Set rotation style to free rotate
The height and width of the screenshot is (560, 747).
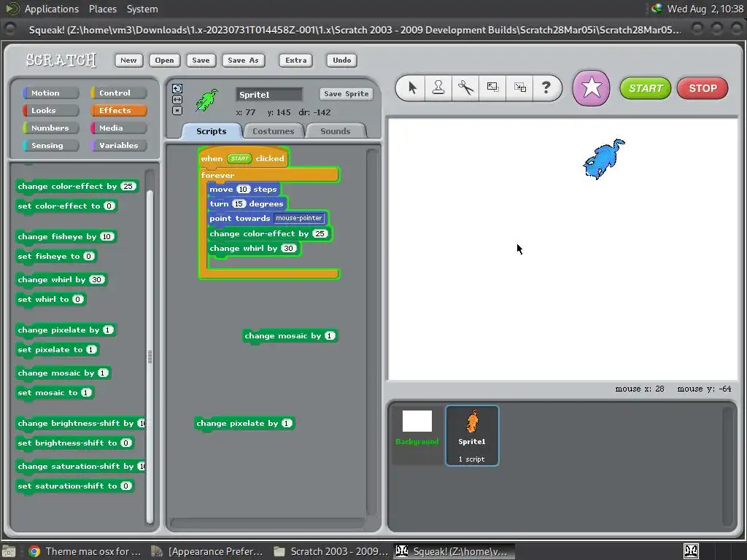click(x=177, y=88)
